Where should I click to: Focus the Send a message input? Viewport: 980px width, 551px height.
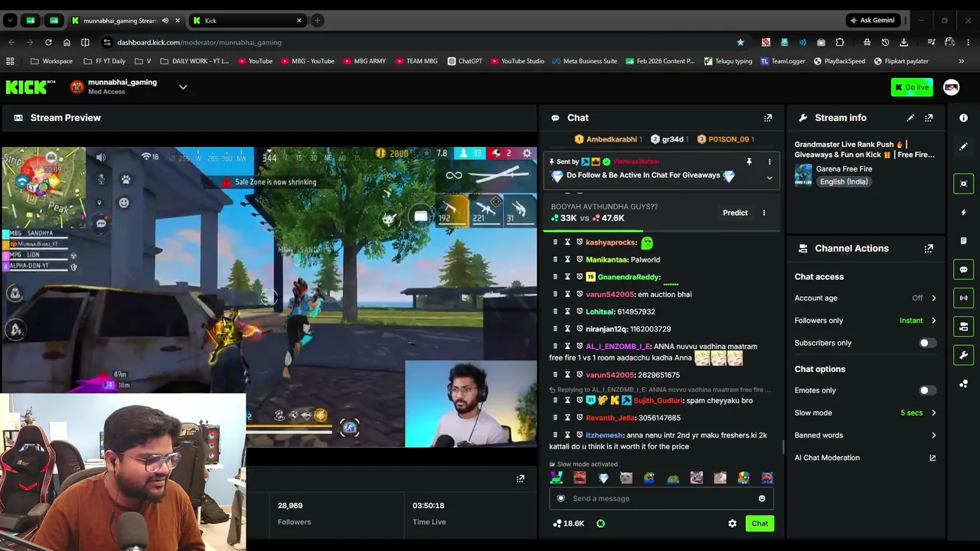662,499
